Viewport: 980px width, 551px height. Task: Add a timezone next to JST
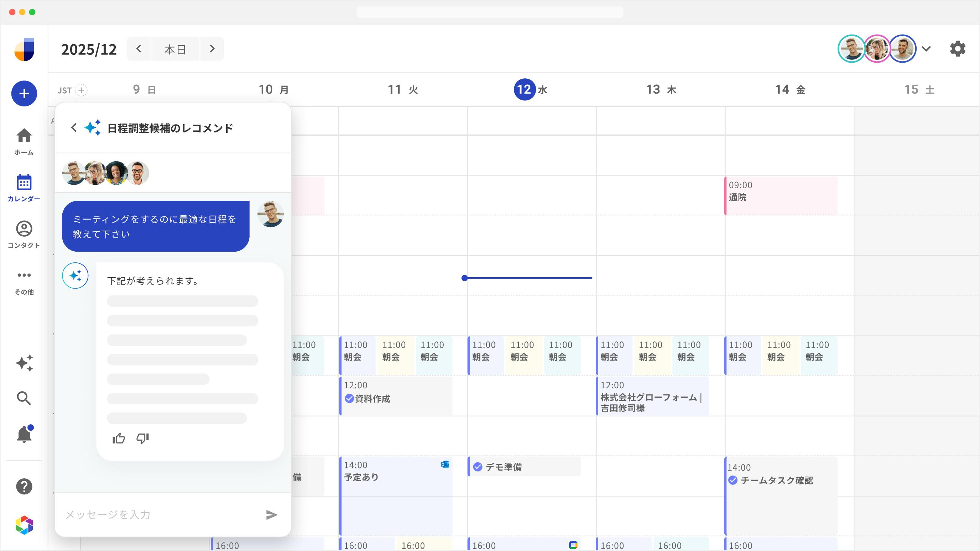coord(81,90)
